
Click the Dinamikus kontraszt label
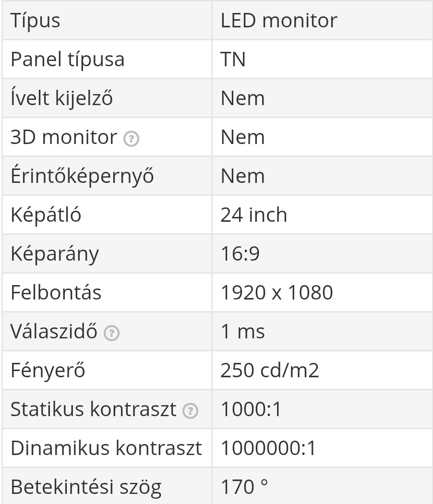click(106, 448)
